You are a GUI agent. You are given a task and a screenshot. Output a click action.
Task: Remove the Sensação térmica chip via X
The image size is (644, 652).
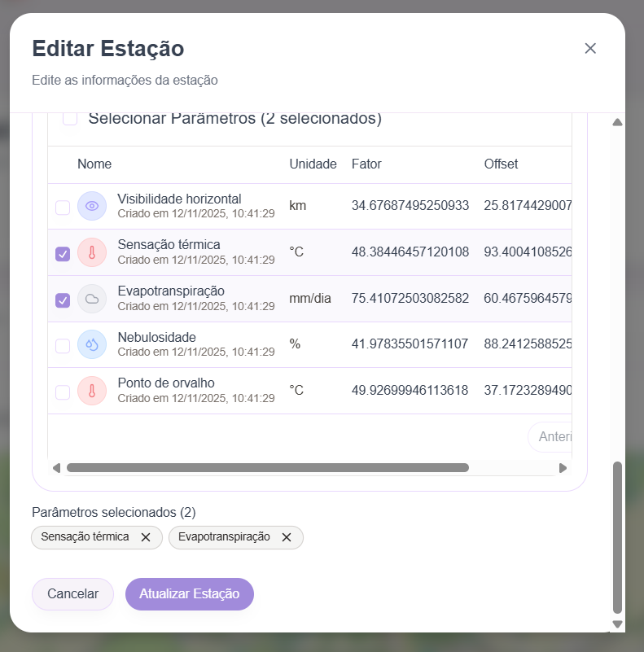pos(146,537)
